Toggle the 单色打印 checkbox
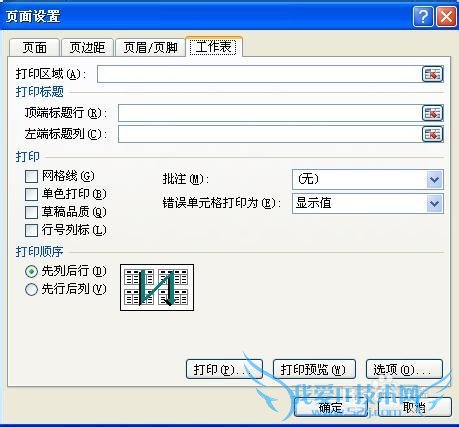The width and height of the screenshot is (459, 427). pos(31,194)
